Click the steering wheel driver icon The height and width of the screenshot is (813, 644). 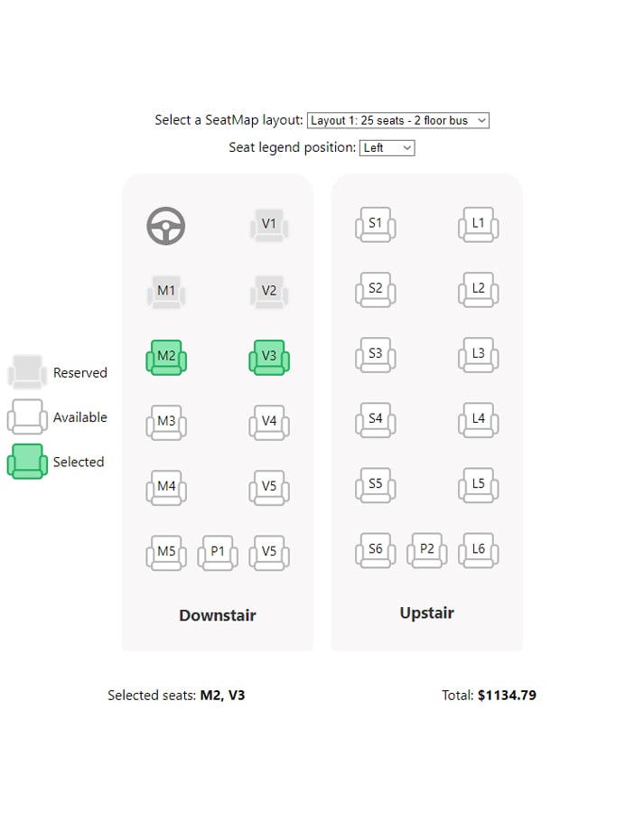click(166, 226)
